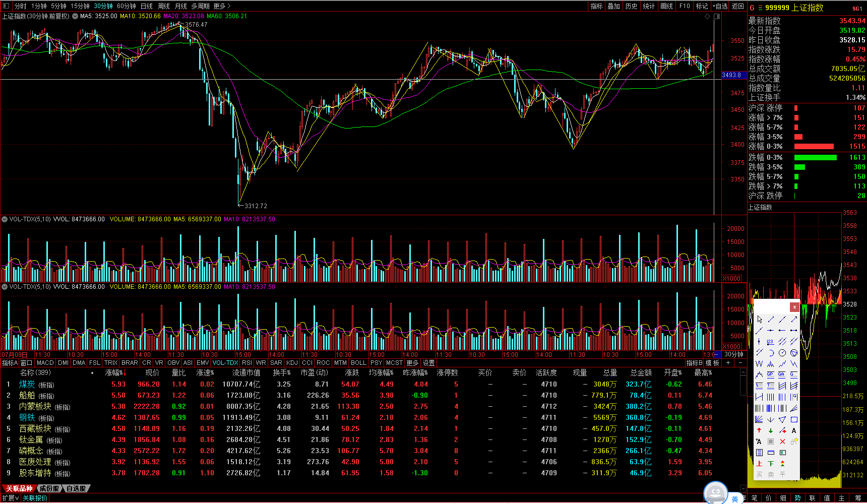
Task: Click the red X delete drawings tool
Action: coord(782,442)
